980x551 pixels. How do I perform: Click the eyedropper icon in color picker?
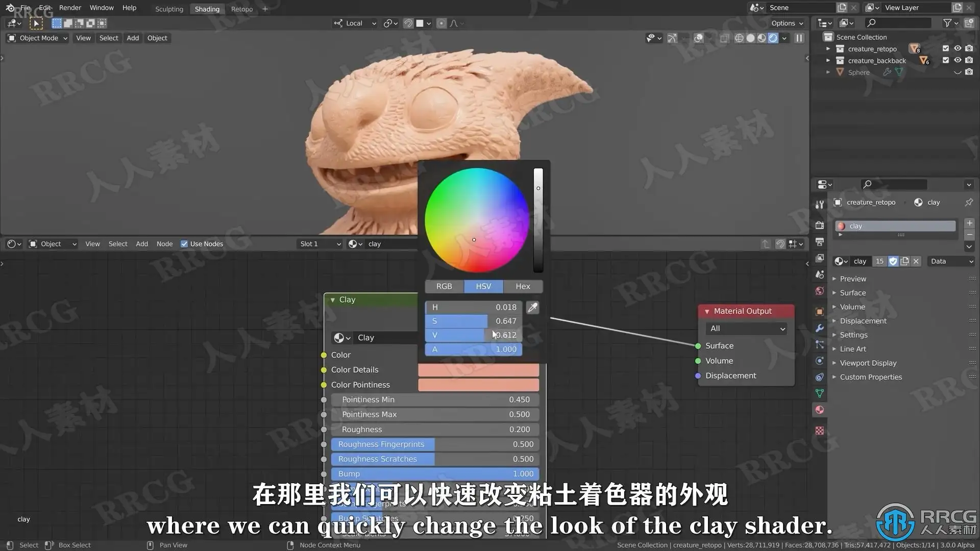(532, 307)
